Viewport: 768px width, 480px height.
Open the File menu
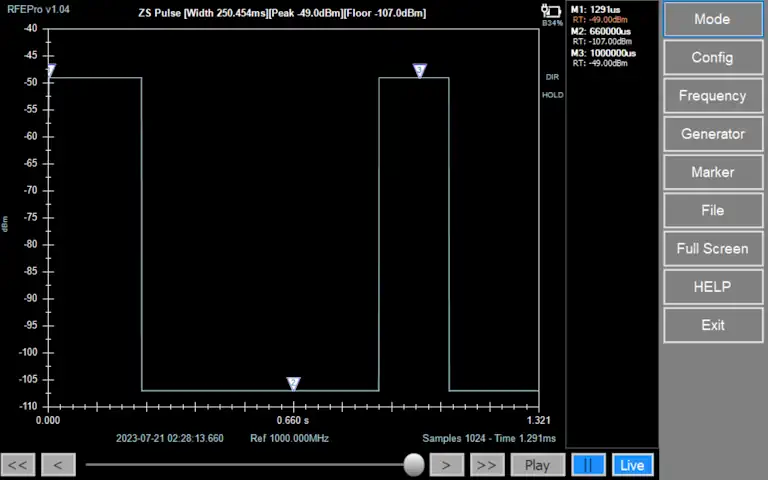pos(712,210)
